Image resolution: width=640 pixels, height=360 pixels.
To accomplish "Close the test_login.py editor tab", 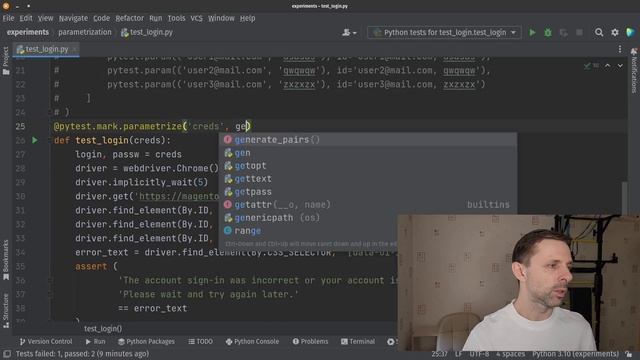I will pos(74,49).
